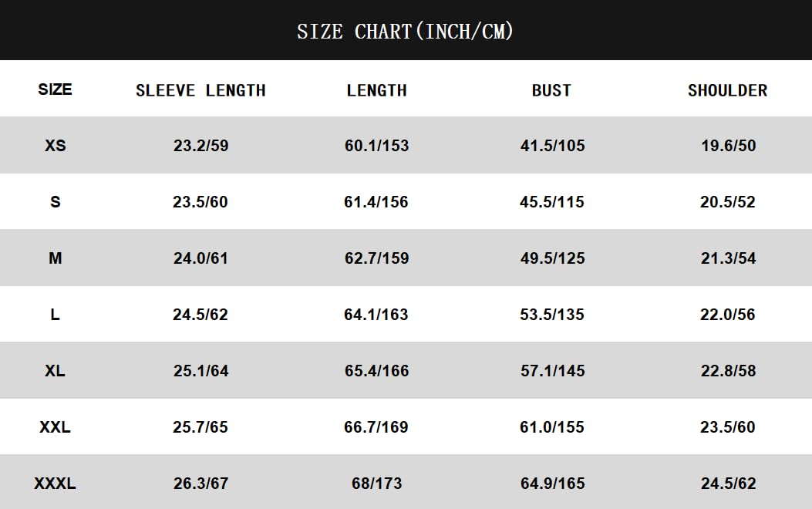
Task: Click the SIZE CHART(INCH/CM) title
Action: click(405, 32)
